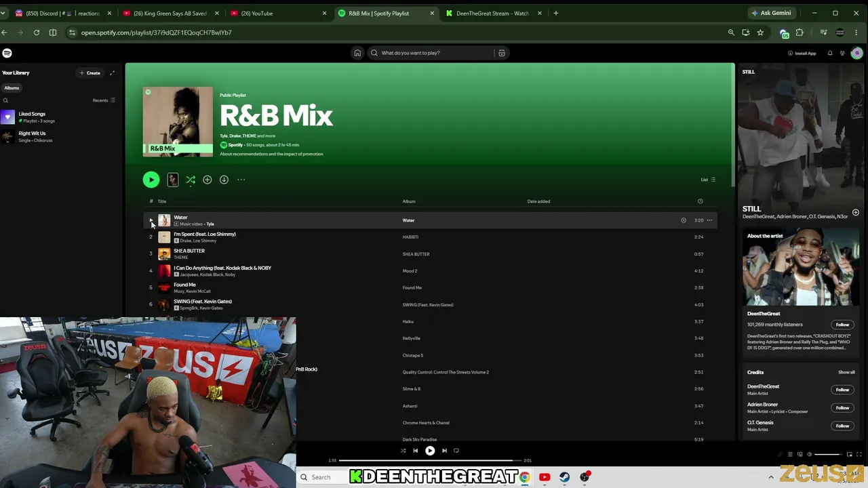
Task: Open the notifications bell in Spotify
Action: [830, 53]
